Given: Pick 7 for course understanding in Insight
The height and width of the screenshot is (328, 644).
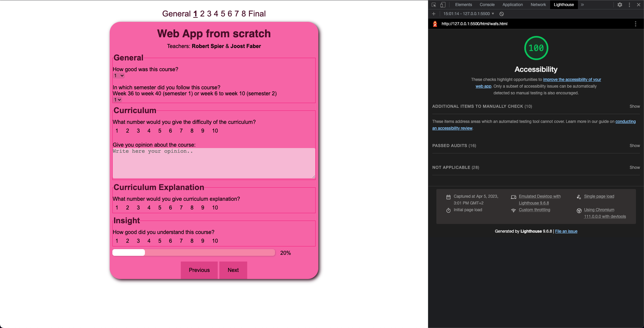Looking at the screenshot, I should [x=181, y=241].
